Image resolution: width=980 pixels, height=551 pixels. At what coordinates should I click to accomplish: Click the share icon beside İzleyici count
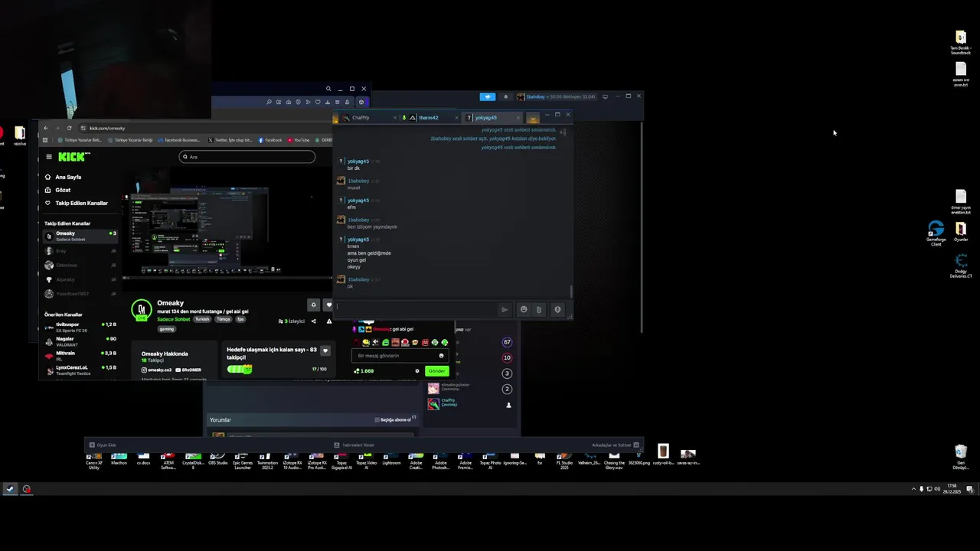tap(313, 321)
